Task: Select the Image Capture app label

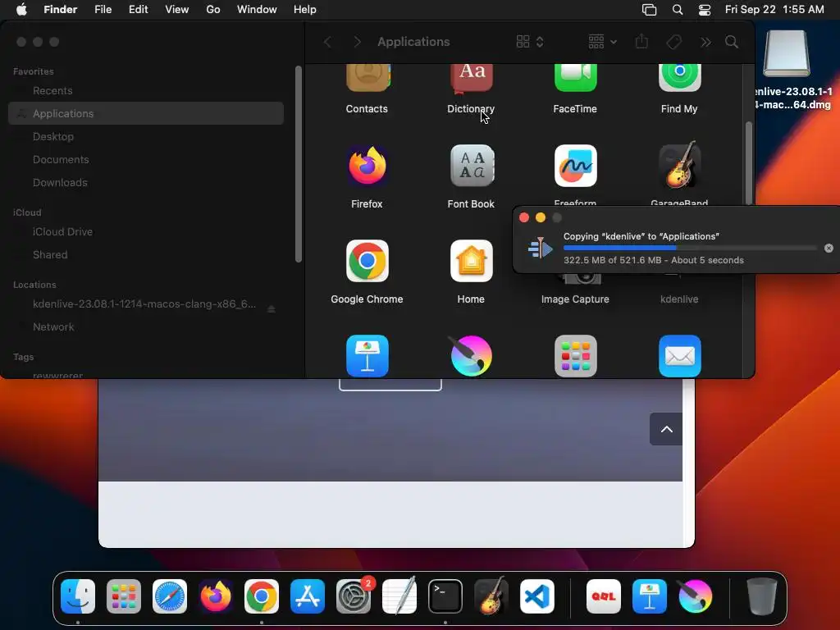Action: click(575, 299)
